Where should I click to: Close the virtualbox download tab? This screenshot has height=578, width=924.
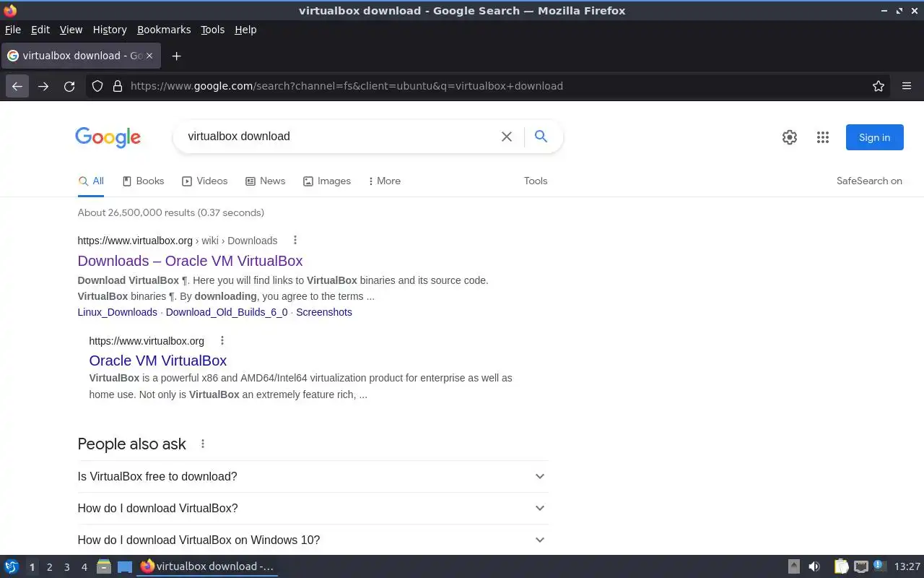149,56
